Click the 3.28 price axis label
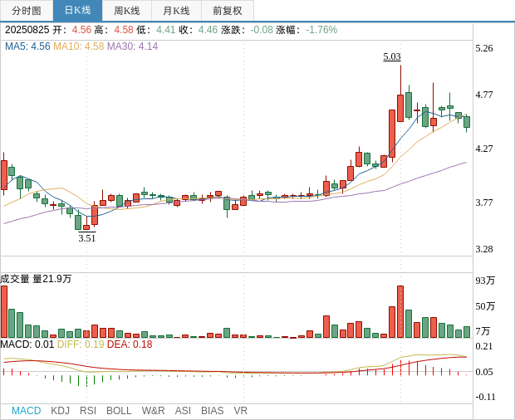This screenshot has height=420, width=515. click(x=484, y=249)
